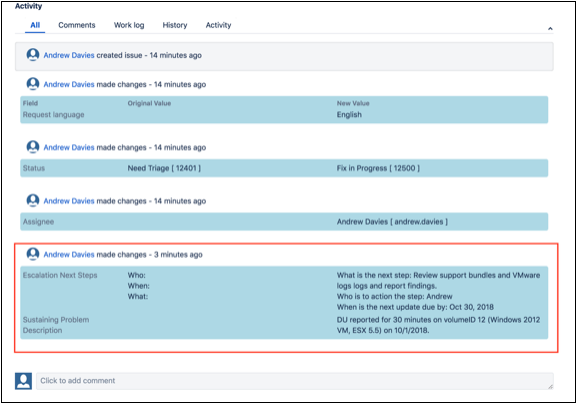
Task: Open Andrew Davies link above Status change
Action: 69,147
